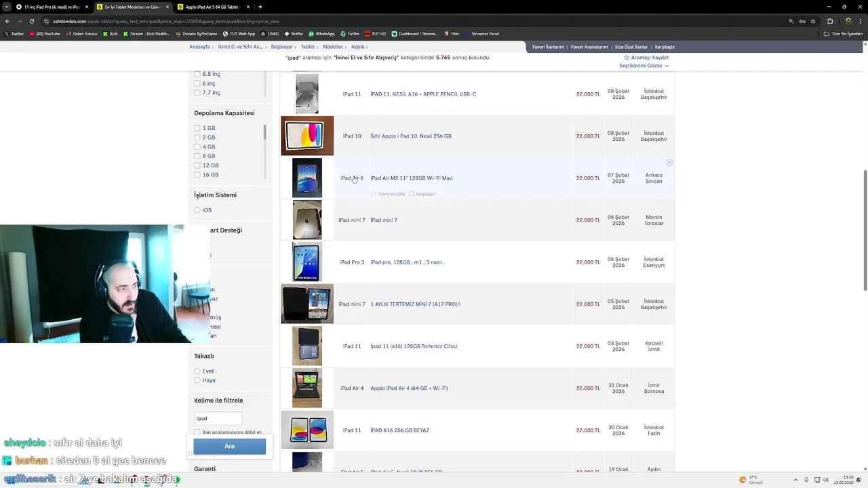Select Evet under Takaslı

pyautogui.click(x=197, y=371)
